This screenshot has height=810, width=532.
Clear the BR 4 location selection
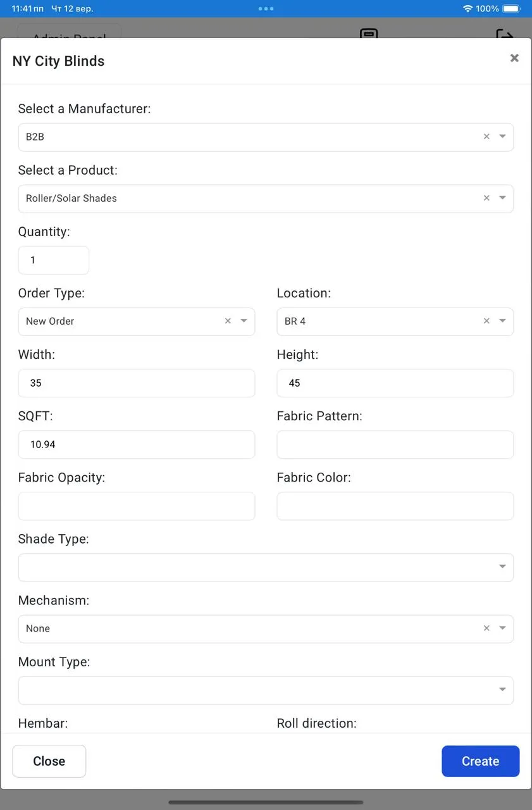click(486, 321)
